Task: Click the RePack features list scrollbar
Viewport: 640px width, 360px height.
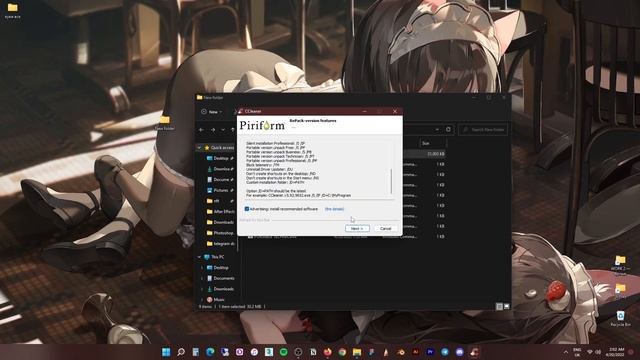Action: [391, 181]
